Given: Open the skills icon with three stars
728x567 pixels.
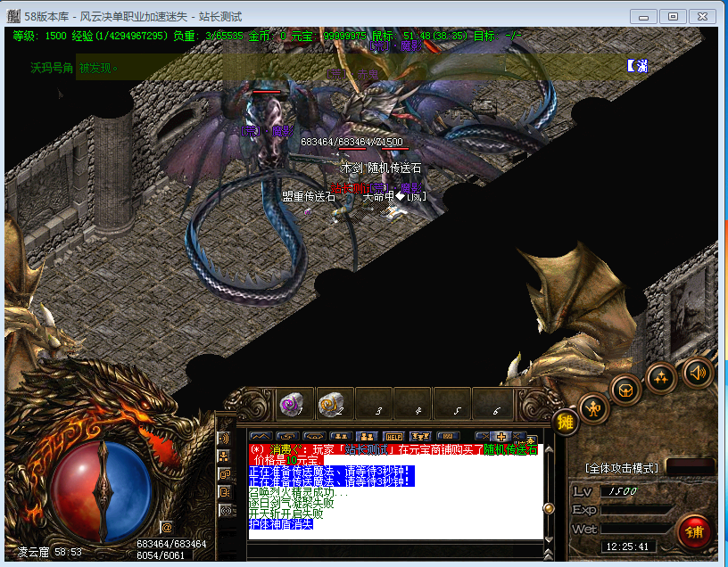Looking at the screenshot, I should (x=661, y=378).
